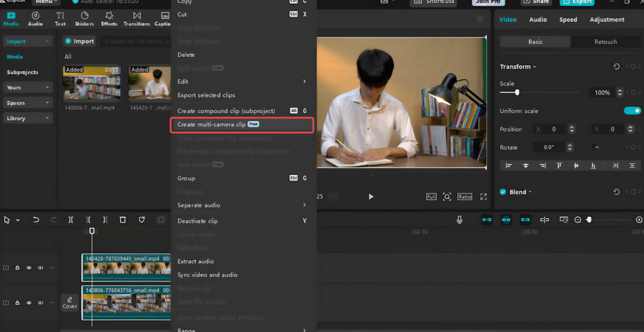Collapse the Transform section
The image size is (644, 332).
click(534, 67)
